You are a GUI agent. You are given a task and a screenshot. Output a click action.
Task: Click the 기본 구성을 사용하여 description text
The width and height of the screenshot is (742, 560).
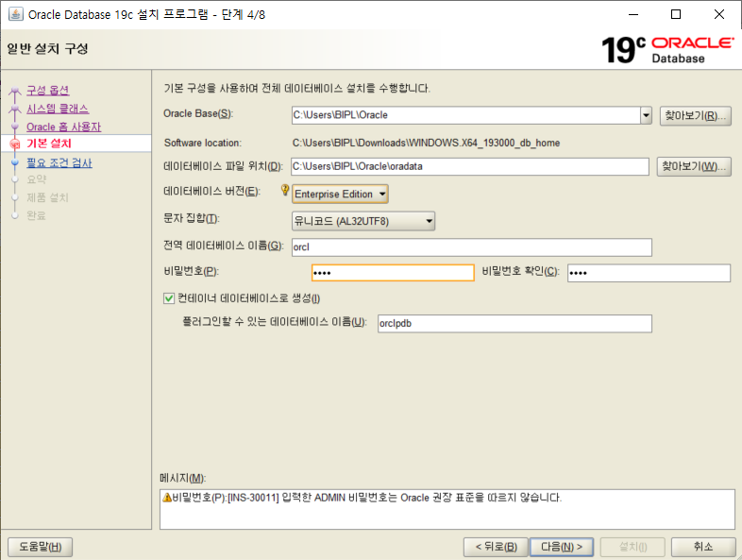(x=296, y=88)
